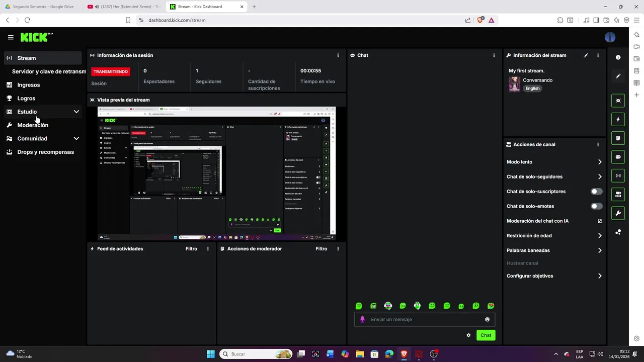This screenshot has height=362, width=644.
Task: Open Moderación del chat con IA external link
Action: click(600, 221)
